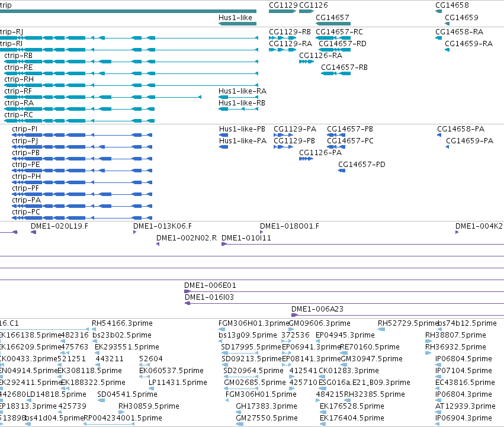Click protein Hus1-like-PB label

click(x=242, y=129)
